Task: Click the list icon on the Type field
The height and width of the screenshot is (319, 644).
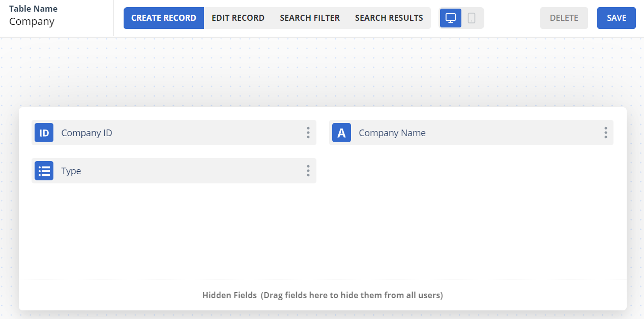Action: pyautogui.click(x=44, y=171)
